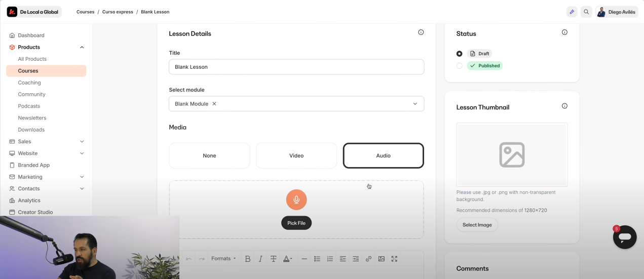This screenshot has height=279, width=644.
Task: Click the text color A swatch
Action: click(286, 259)
